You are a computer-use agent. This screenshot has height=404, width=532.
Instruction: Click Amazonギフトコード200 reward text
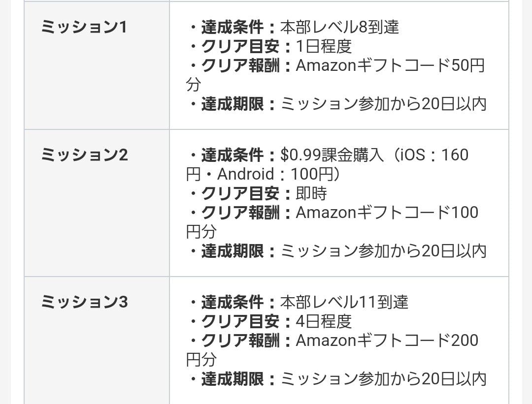coord(387,341)
